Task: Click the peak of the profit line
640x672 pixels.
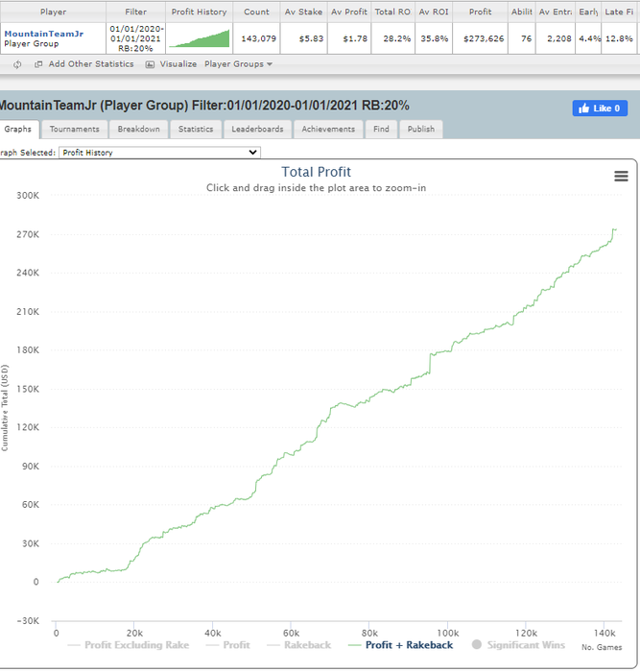Action: click(615, 229)
